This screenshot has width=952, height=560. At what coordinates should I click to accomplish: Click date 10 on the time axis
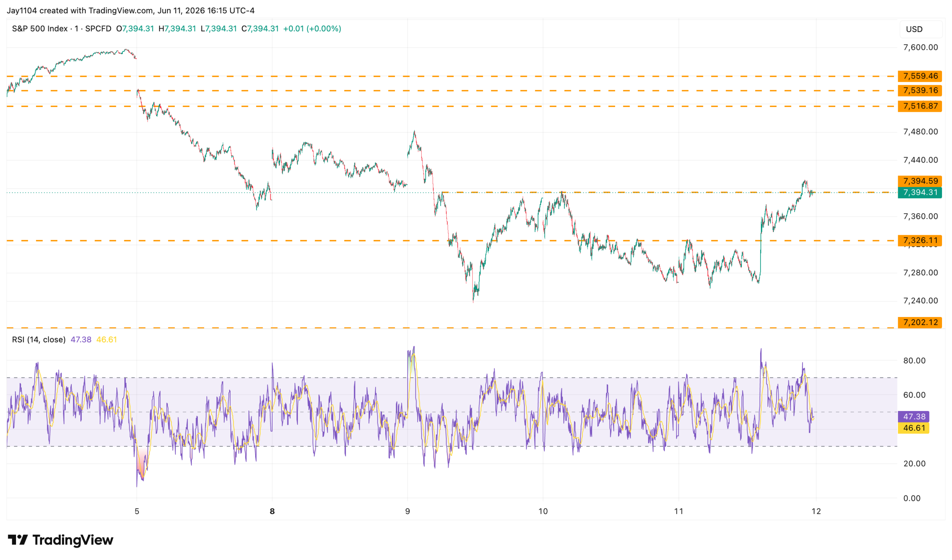coord(543,512)
